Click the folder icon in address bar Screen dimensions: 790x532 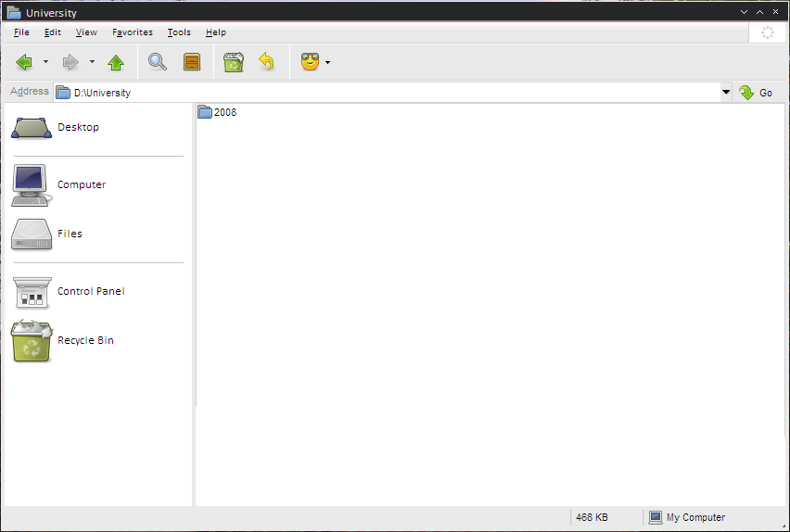coord(63,93)
